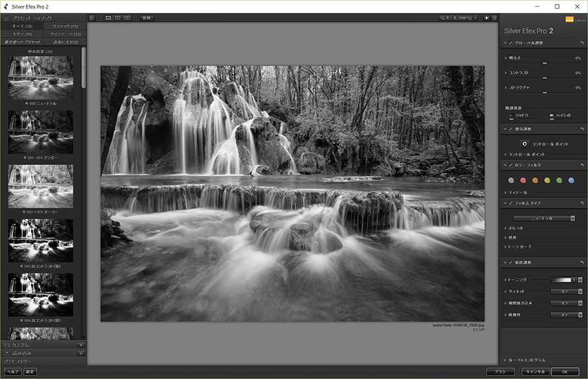The width and height of the screenshot is (588, 379).
Task: Click the 明るさ slider handle
Action: (x=544, y=63)
